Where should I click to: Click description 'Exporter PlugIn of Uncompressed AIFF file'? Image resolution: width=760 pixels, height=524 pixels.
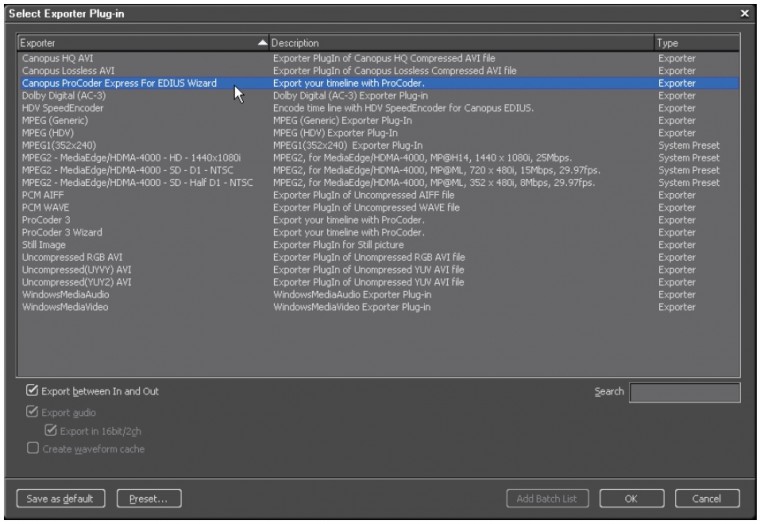[x=364, y=195]
